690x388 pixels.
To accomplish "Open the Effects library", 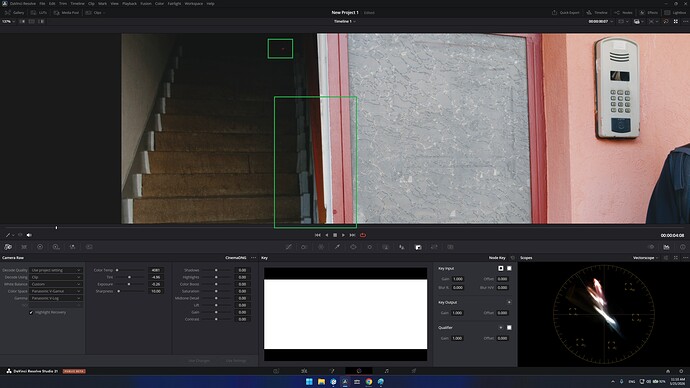I will 649,13.
